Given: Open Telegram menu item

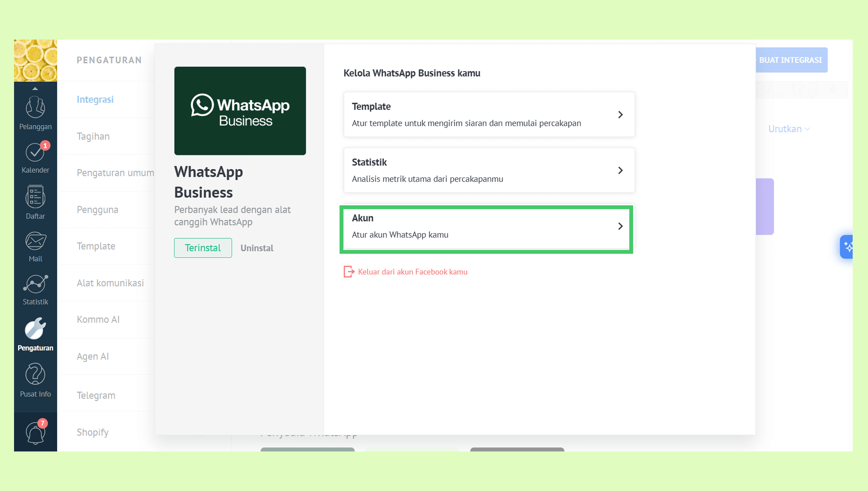Looking at the screenshot, I should tap(96, 395).
